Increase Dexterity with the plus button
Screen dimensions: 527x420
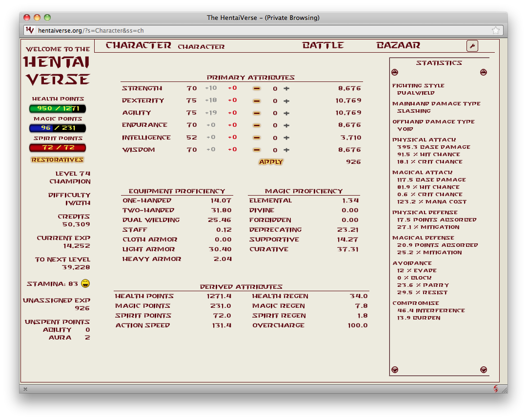(286, 101)
